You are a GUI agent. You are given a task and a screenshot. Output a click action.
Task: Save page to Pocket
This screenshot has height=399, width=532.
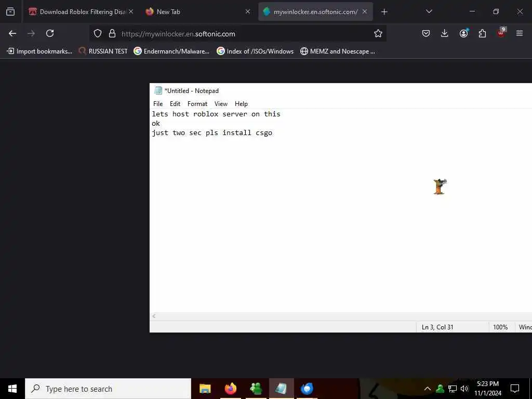point(426,33)
